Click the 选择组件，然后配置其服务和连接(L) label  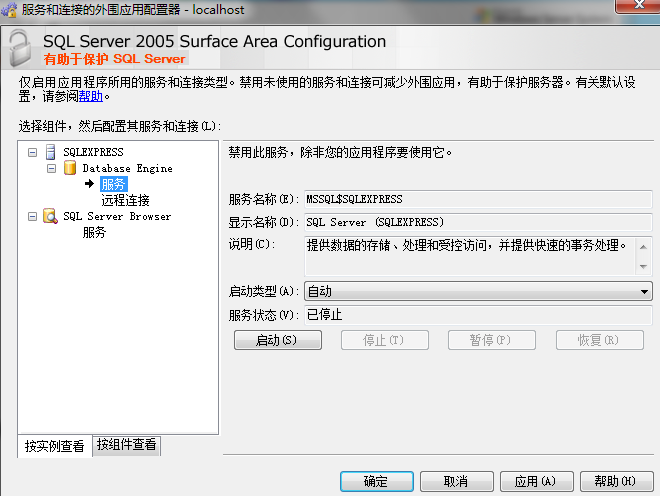pyautogui.click(x=120, y=126)
